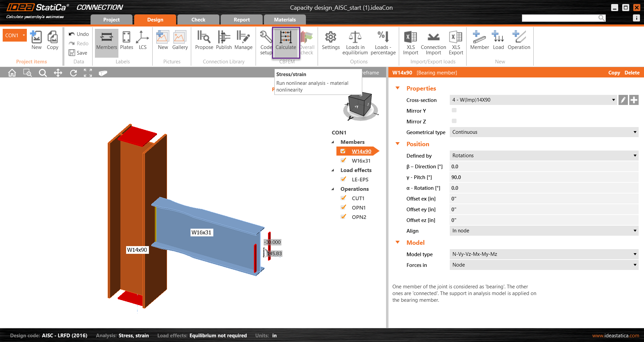Collapse the Position section

pos(397,144)
